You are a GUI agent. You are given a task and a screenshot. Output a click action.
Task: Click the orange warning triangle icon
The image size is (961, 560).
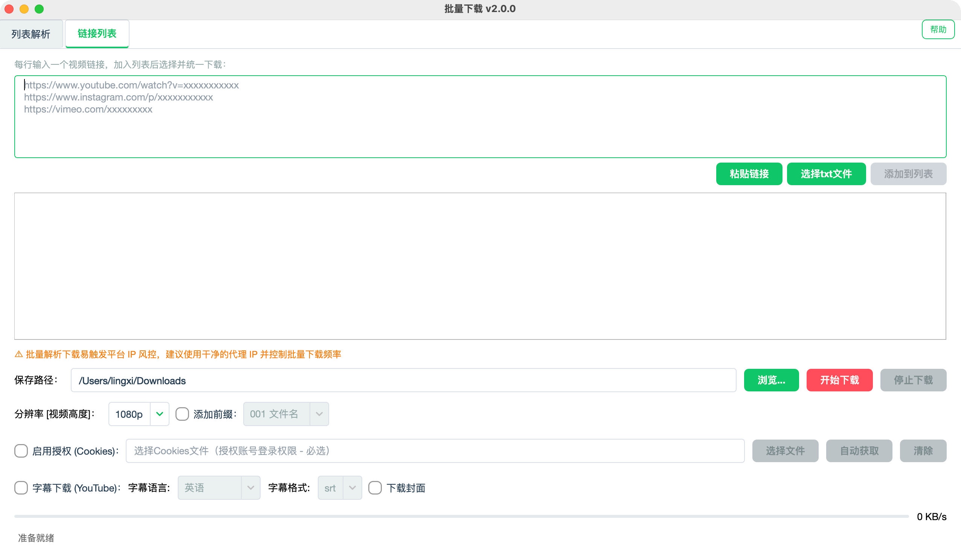[x=19, y=355]
